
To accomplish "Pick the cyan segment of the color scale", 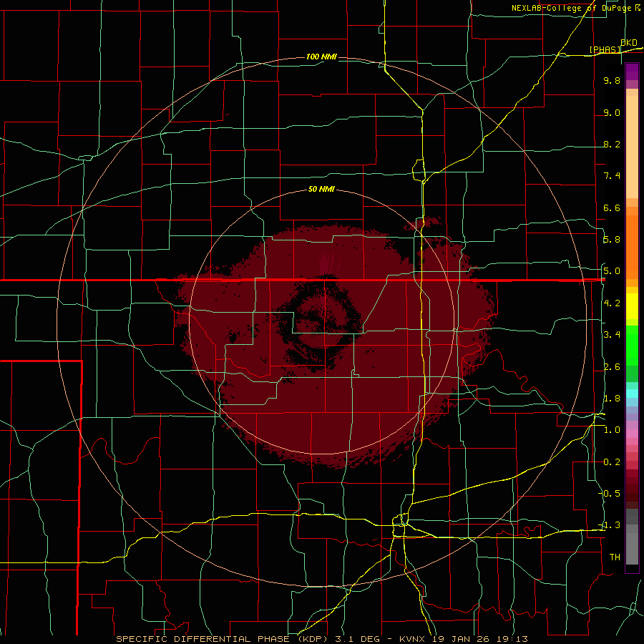I will tap(632, 394).
